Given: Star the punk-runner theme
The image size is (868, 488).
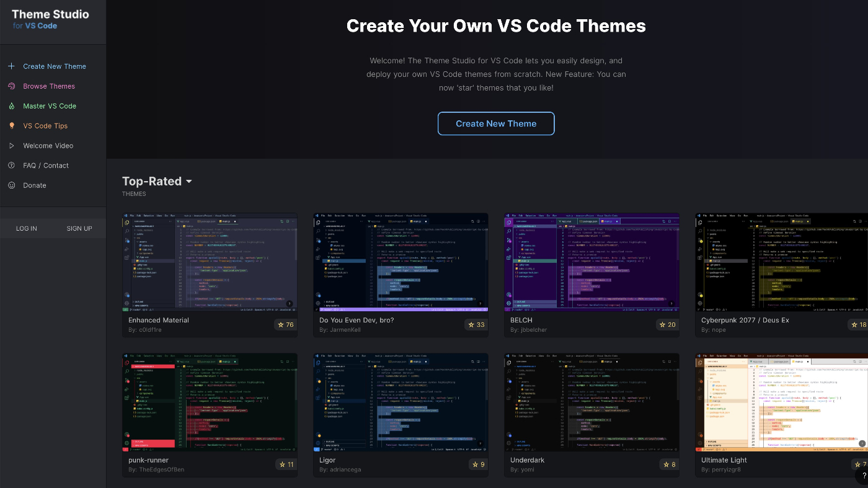Looking at the screenshot, I should tap(286, 464).
